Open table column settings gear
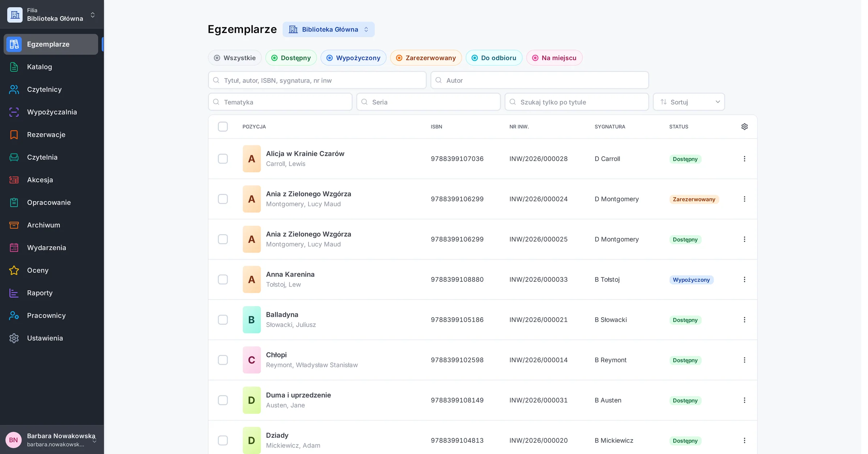 click(744, 127)
